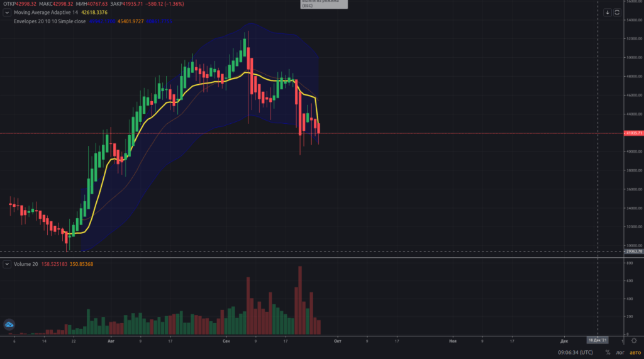Toggle percent scale with the % button
644x359 pixels.
[608, 353]
